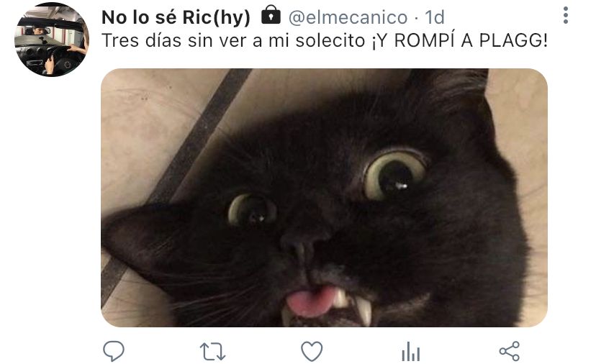Open the user's profile avatar picture
Image resolution: width=596 pixels, height=364 pixels.
(x=52, y=40)
